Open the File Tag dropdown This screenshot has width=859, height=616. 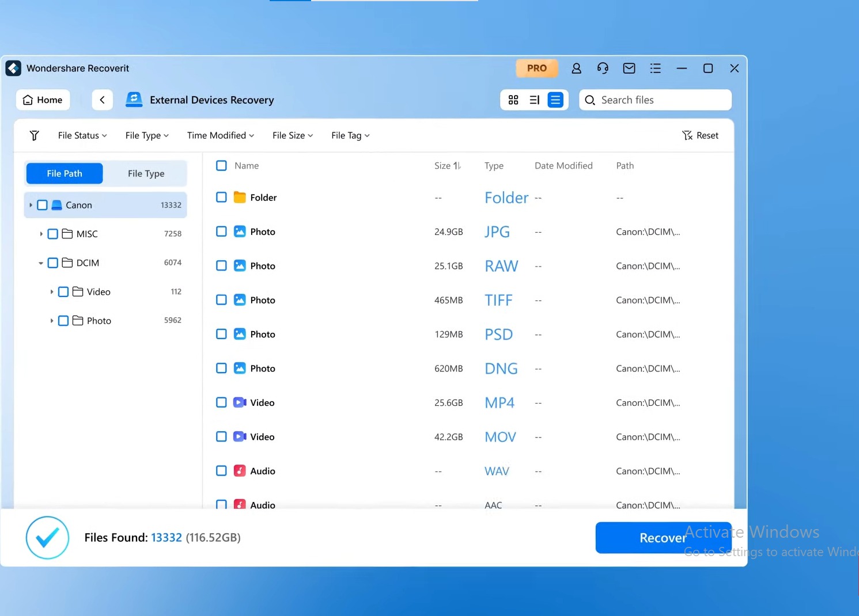click(350, 135)
